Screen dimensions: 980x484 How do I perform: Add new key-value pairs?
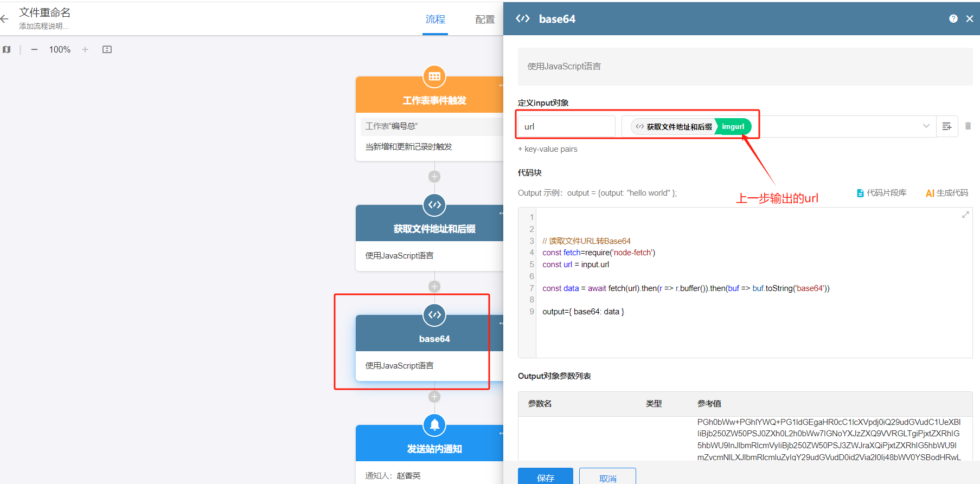click(548, 149)
